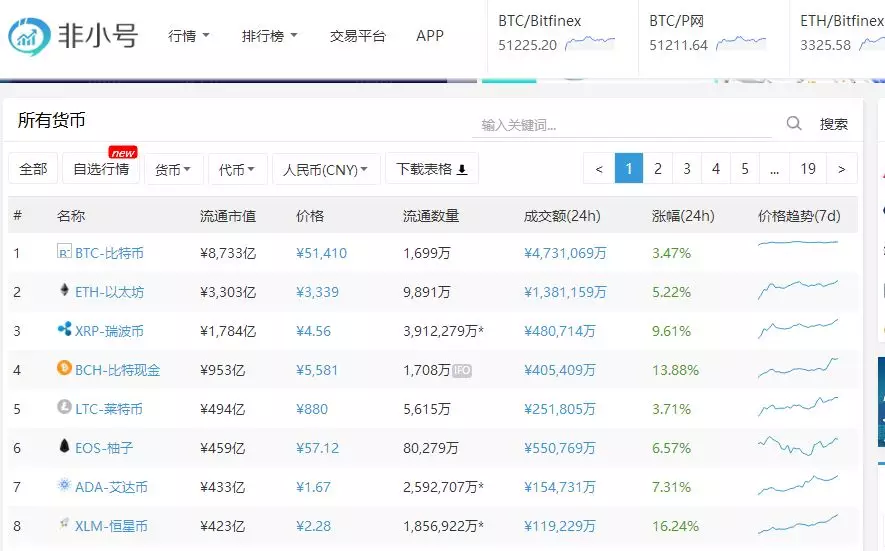Click the search magnifier icon
The image size is (885, 551).
(x=794, y=123)
